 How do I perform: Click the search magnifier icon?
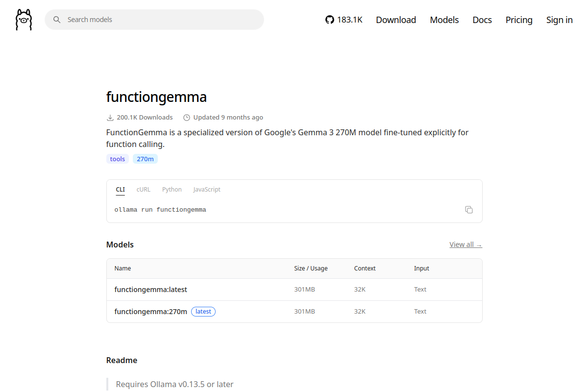57,20
